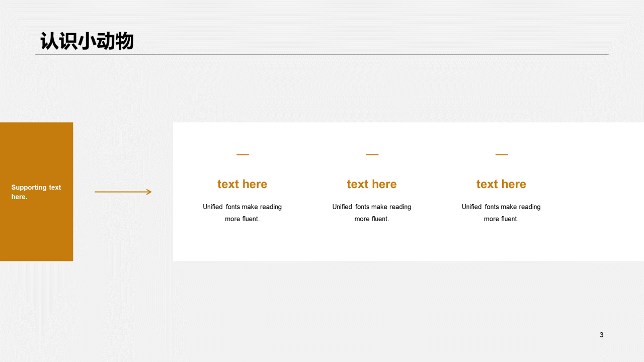Screen dimensions: 644x362
Task: Select the dash above the right heading
Action: click(501, 155)
